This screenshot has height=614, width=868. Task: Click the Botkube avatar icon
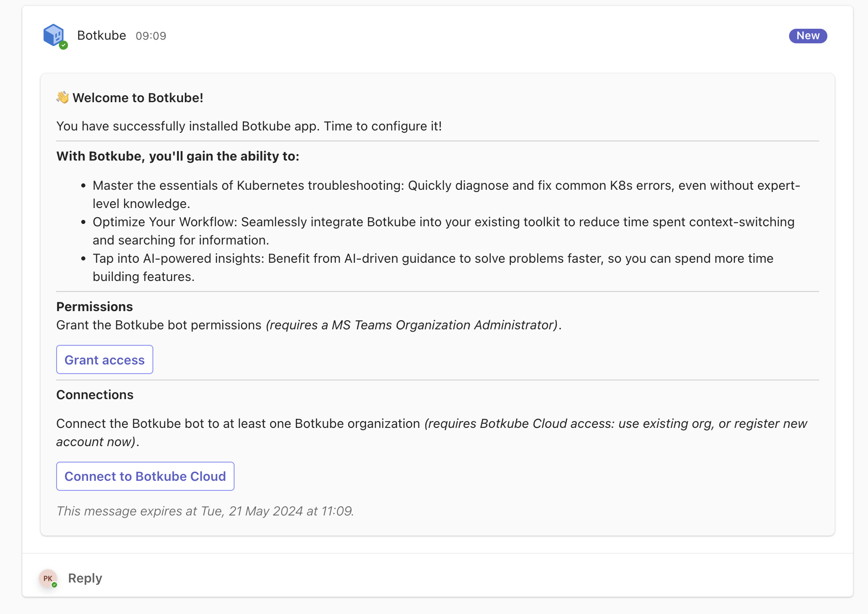click(54, 36)
